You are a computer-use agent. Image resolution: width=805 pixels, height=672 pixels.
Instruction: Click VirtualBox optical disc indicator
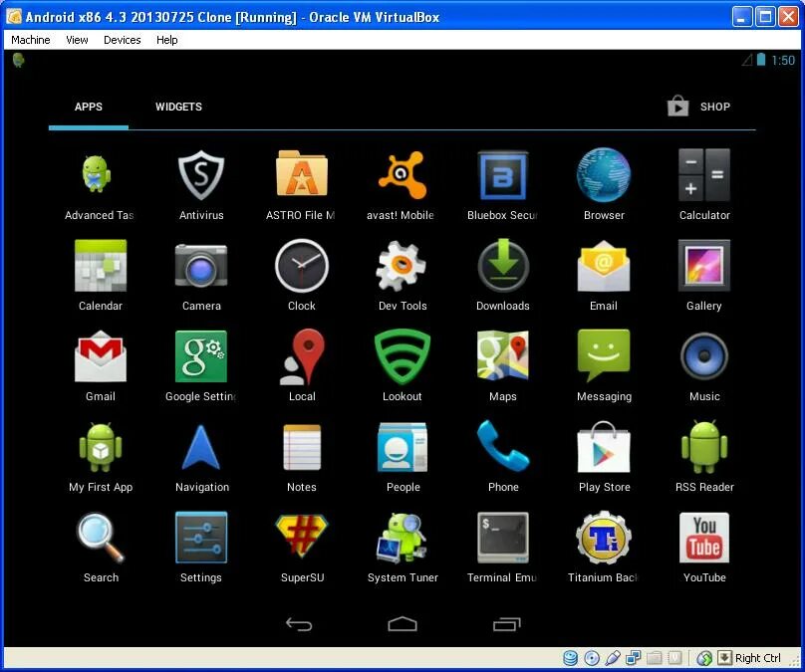pyautogui.click(x=592, y=658)
